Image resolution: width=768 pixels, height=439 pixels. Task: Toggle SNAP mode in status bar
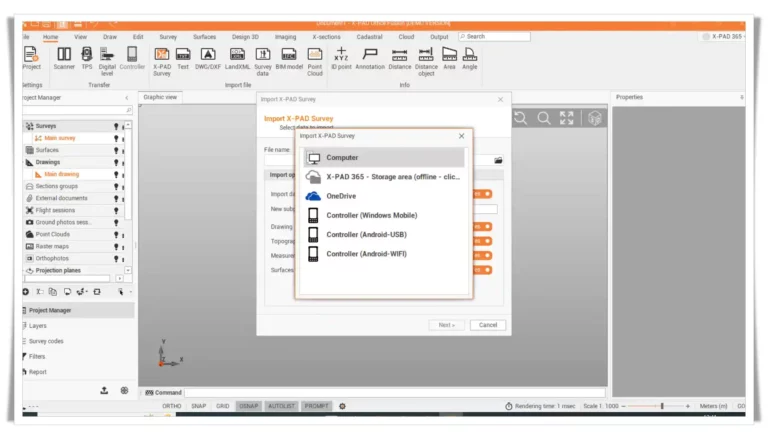tap(198, 406)
